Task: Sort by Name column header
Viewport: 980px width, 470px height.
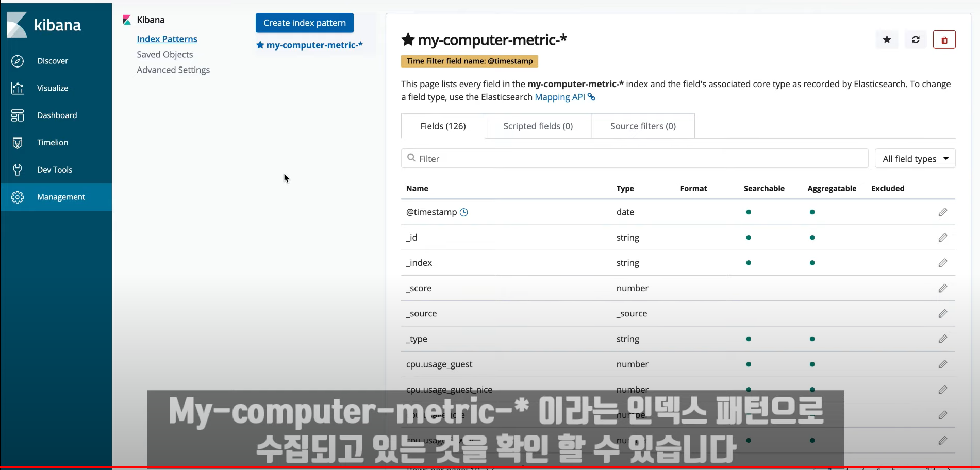Action: pyautogui.click(x=417, y=189)
